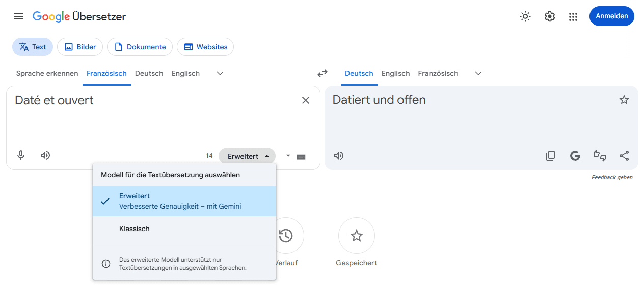The height and width of the screenshot is (285, 644).
Task: Toggle the virtual keyboard icon
Action: [x=301, y=156]
